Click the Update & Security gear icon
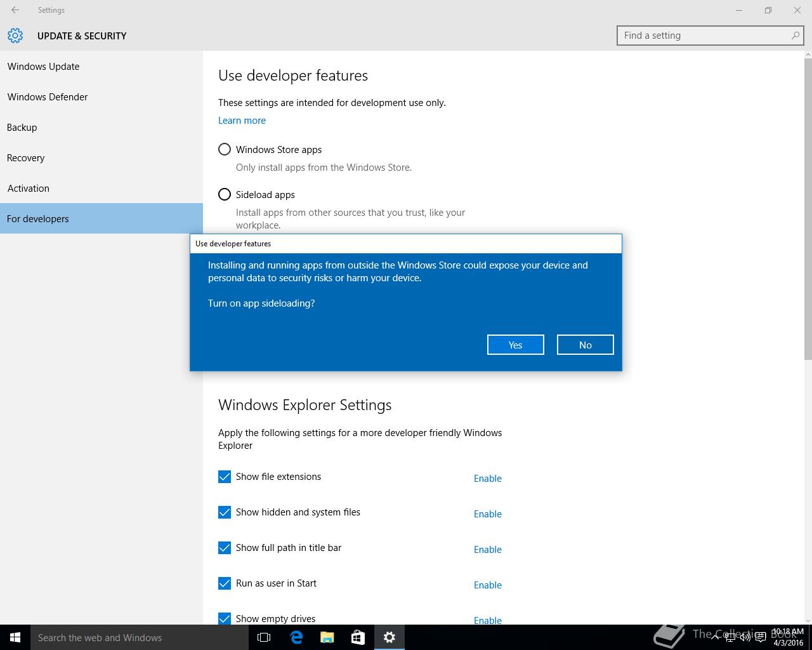This screenshot has width=812, height=650. (x=15, y=36)
